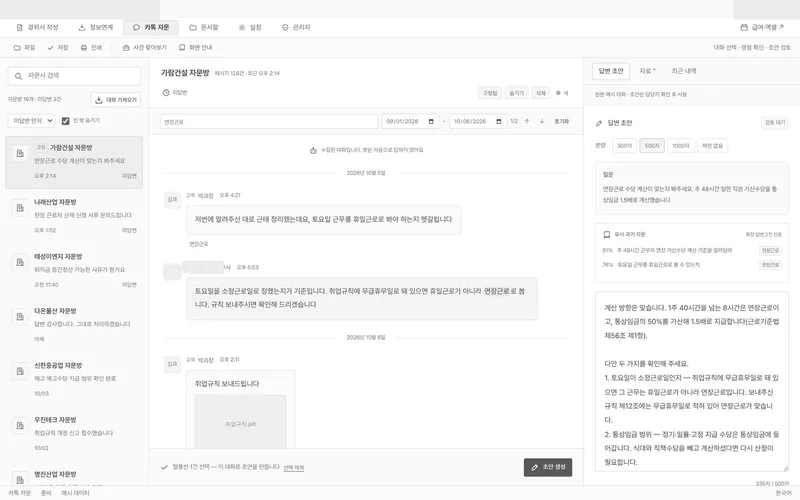Click the 인쇄 printer toolbar item
The height and width of the screenshot is (500, 800).
point(91,47)
